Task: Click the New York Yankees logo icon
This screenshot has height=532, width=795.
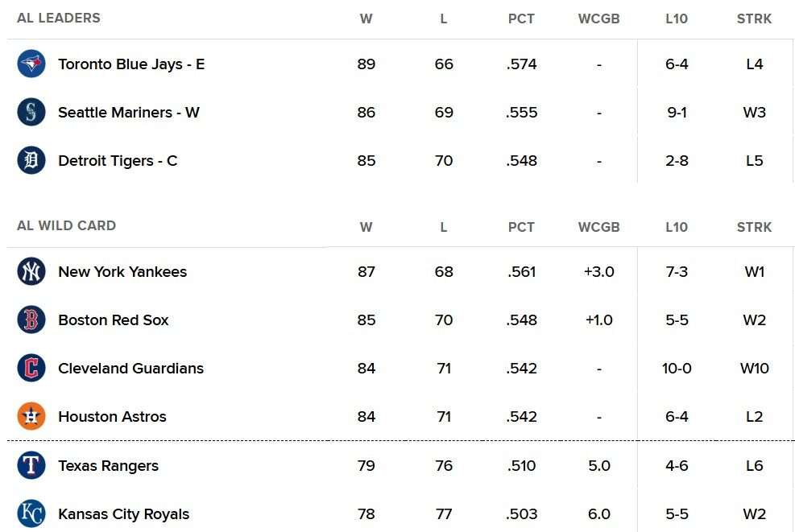Action: tap(31, 271)
